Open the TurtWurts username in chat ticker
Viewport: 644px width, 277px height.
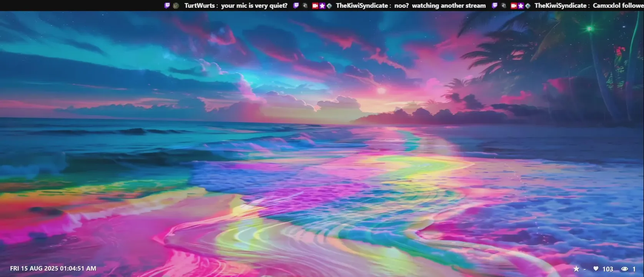coord(200,5)
